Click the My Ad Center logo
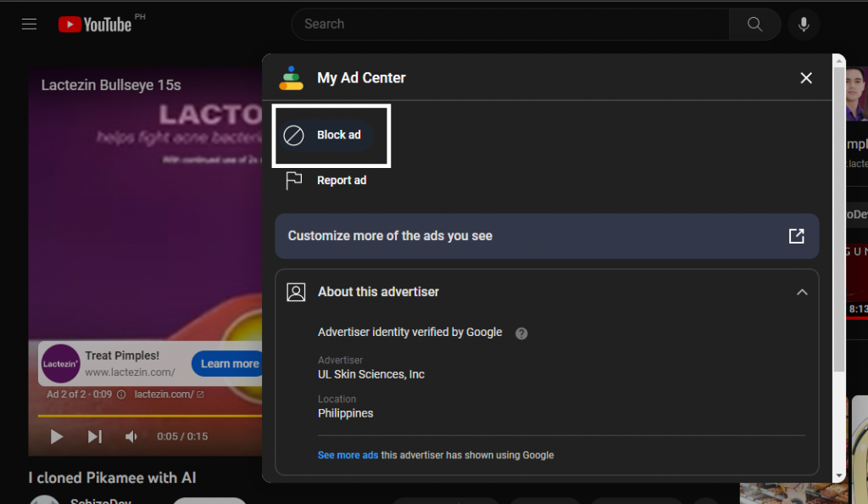 click(x=292, y=78)
